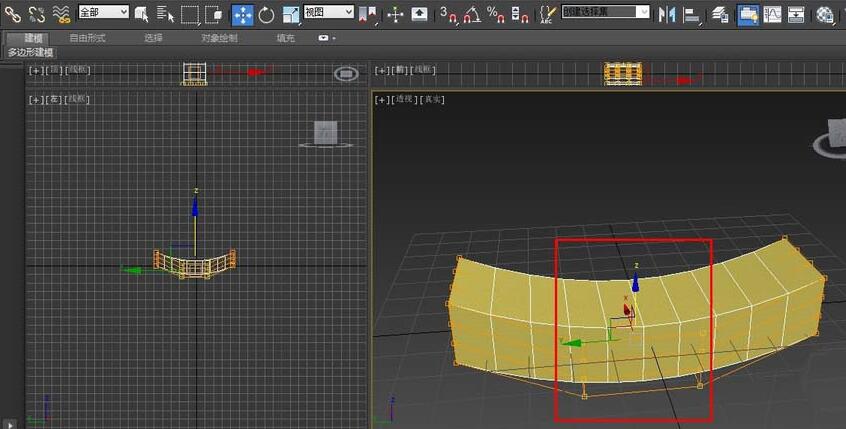Screen dimensions: 846x429
Task: Open the [真实] shading mode menu
Action: point(432,100)
